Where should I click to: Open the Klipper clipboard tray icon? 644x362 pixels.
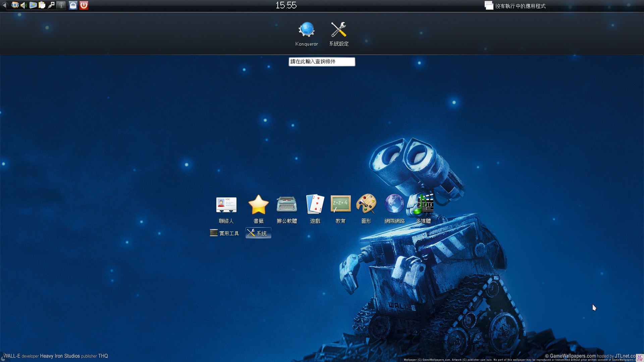42,5
